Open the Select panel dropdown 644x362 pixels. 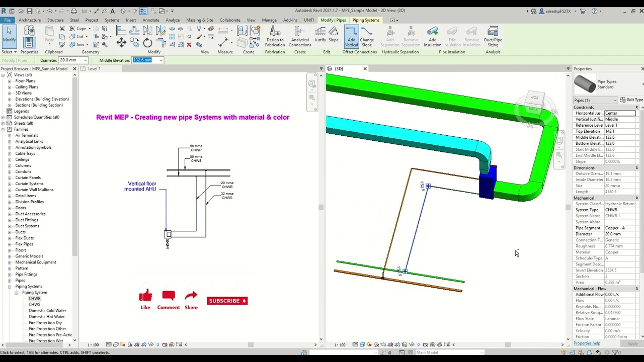tap(9, 52)
